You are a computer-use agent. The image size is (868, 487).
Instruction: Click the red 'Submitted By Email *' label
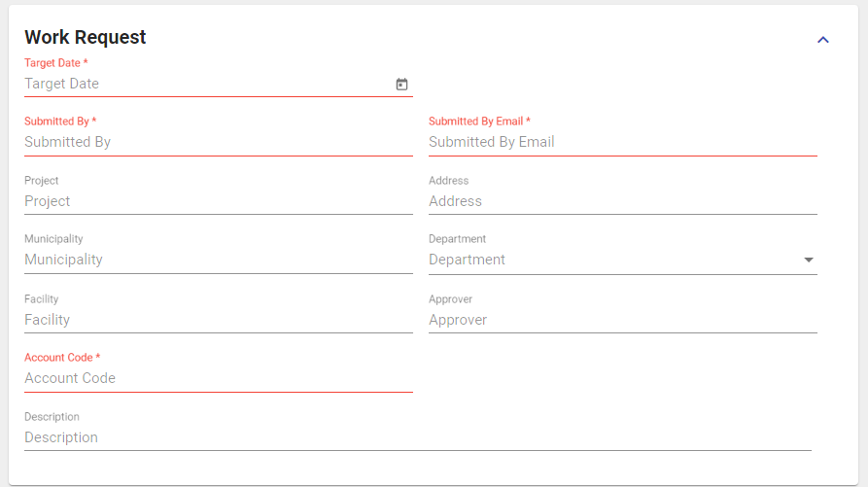(x=479, y=122)
